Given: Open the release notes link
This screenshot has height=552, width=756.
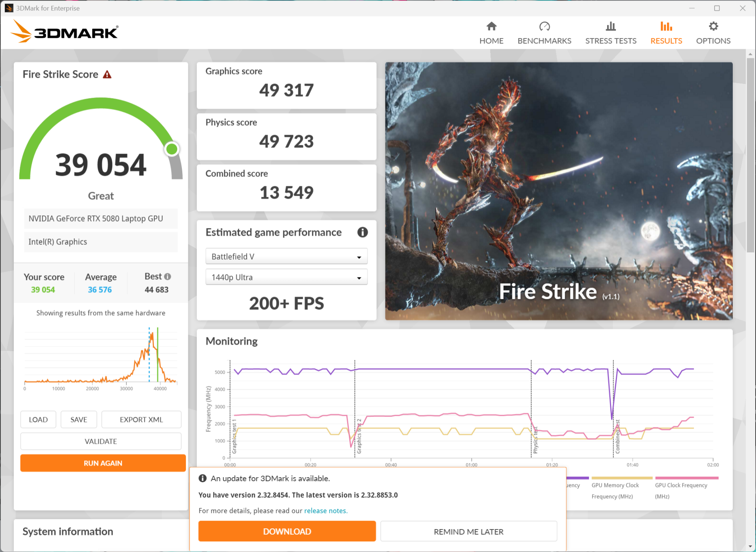Looking at the screenshot, I should click(325, 510).
